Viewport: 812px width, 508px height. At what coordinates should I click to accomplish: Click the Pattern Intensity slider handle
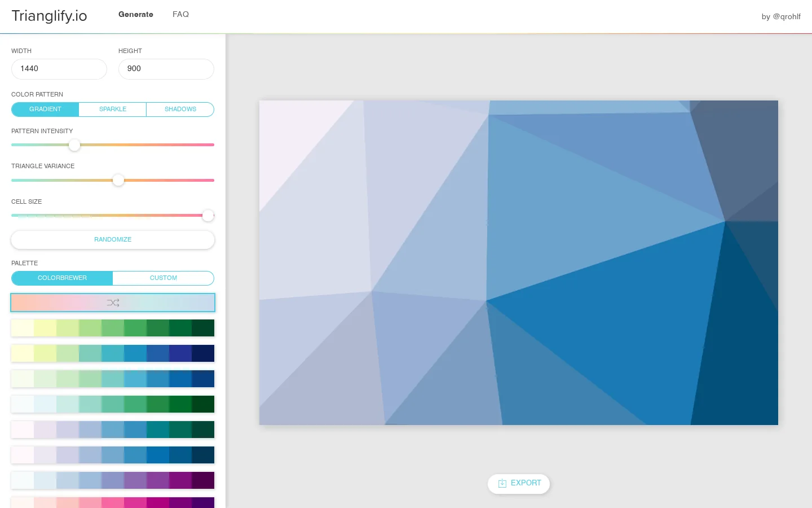pyautogui.click(x=74, y=145)
